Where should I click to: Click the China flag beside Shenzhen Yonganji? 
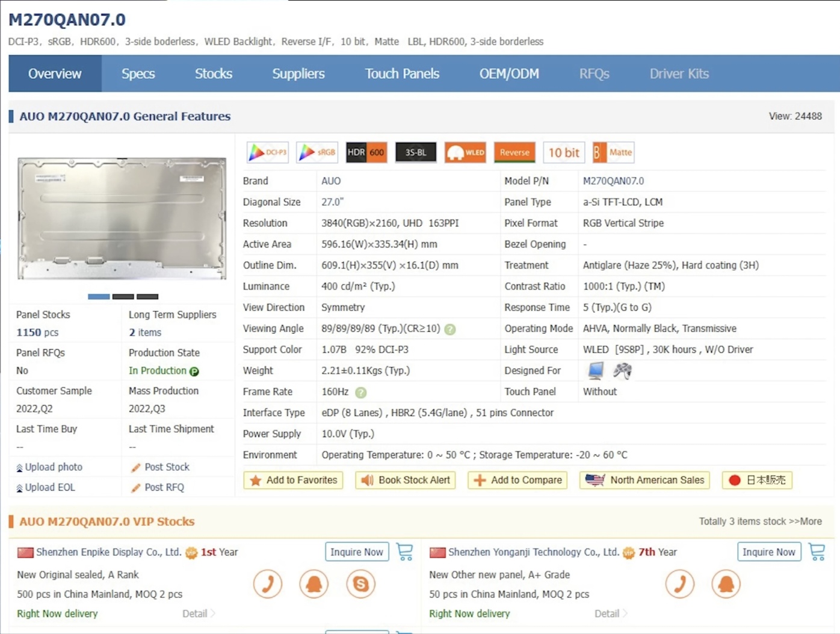coord(437,553)
